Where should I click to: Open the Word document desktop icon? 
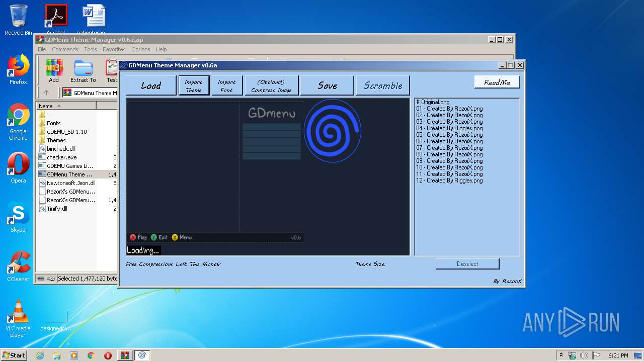pos(94,19)
